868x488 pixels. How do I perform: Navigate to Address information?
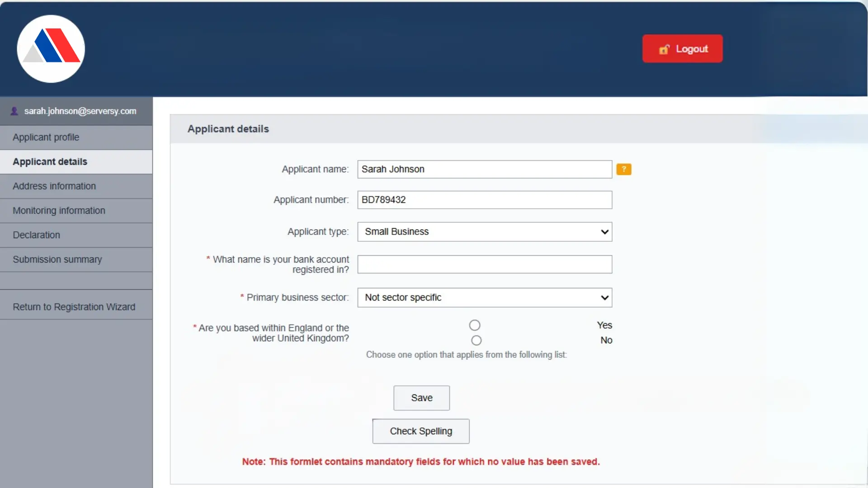(54, 186)
